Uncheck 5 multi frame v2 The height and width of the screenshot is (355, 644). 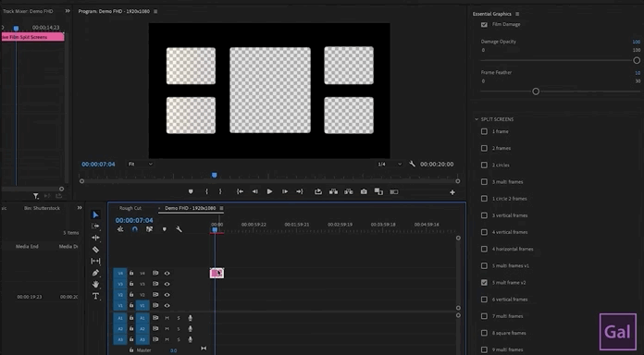pyautogui.click(x=484, y=282)
